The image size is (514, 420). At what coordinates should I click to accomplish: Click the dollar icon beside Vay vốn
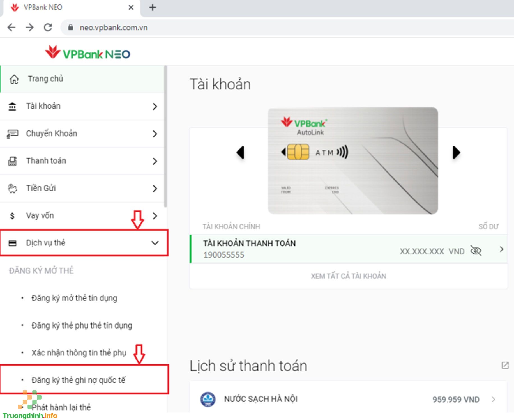pyautogui.click(x=12, y=216)
